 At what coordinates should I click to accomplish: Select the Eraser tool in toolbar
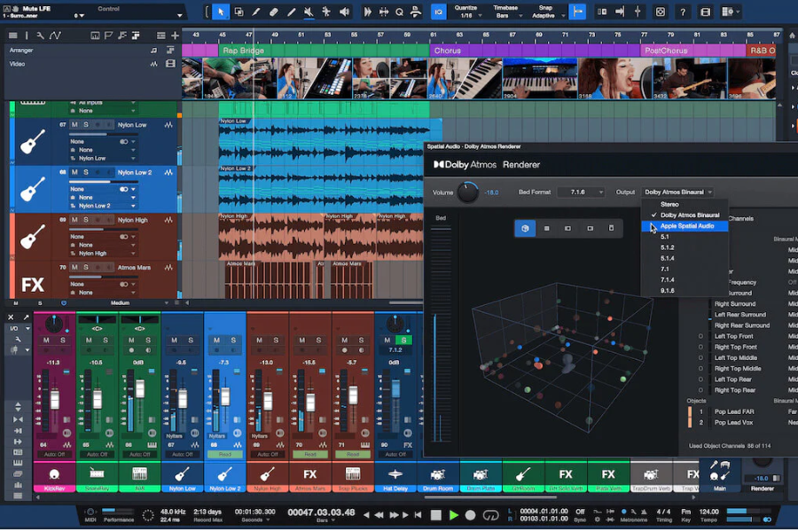273,12
